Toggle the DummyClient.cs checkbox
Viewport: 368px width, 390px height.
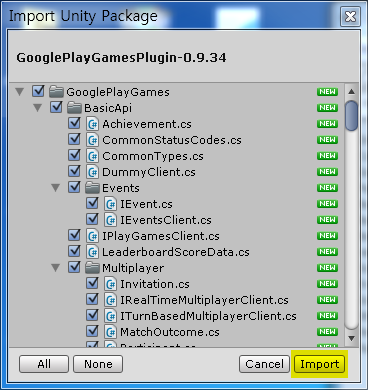pos(74,171)
